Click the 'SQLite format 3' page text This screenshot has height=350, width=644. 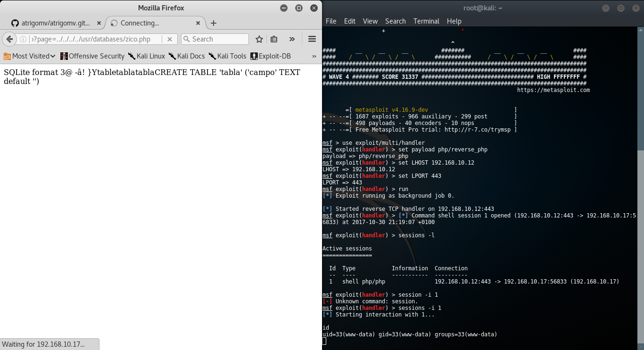pos(152,77)
